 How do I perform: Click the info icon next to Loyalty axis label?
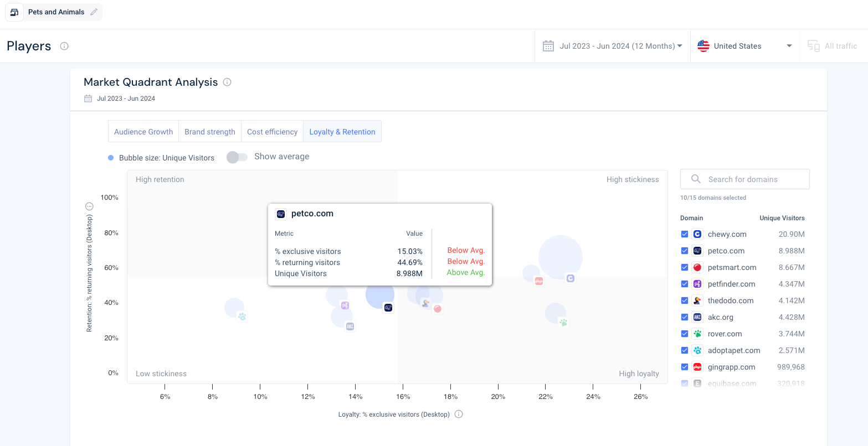point(459,414)
